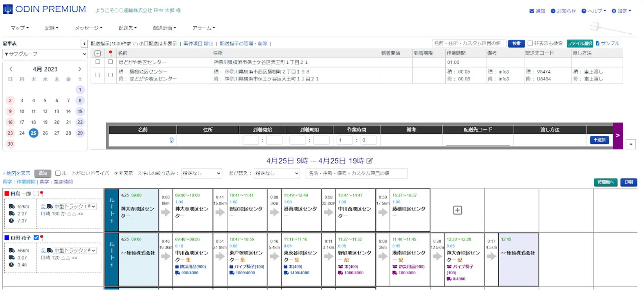Go to the next month in calendar
This screenshot has height=291, width=644.
pos(80,69)
